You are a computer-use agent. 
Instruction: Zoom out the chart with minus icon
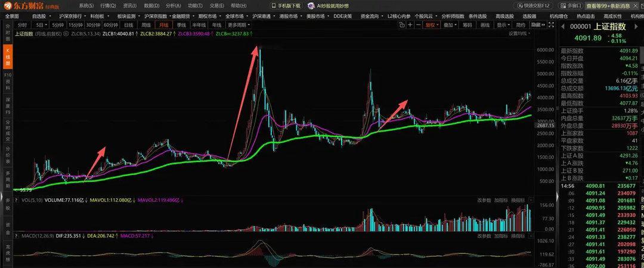[x=417, y=25]
